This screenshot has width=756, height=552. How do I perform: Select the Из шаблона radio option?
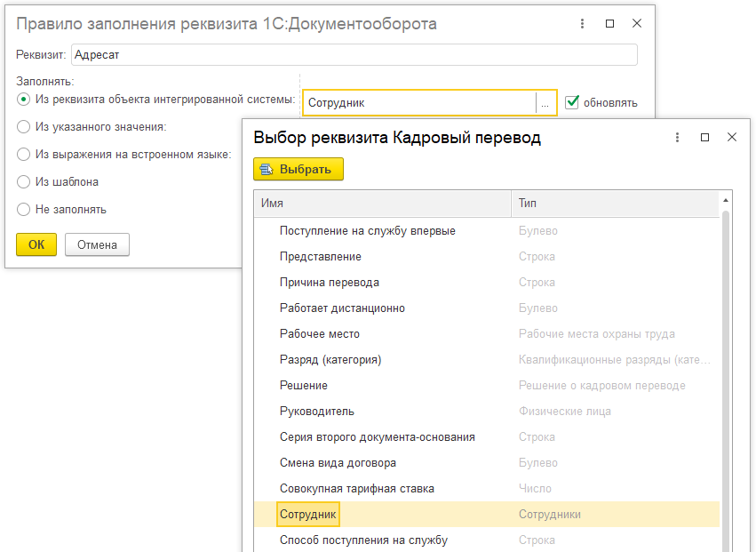pyautogui.click(x=24, y=181)
